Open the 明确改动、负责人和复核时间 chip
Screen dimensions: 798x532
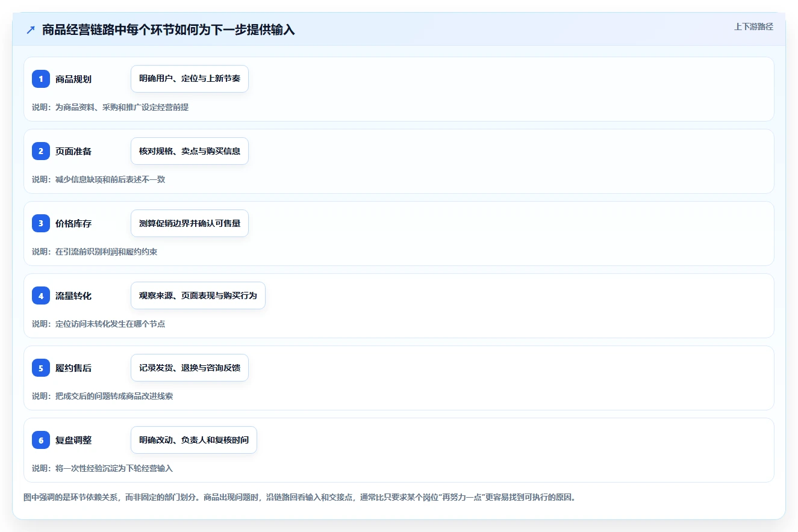(194, 440)
